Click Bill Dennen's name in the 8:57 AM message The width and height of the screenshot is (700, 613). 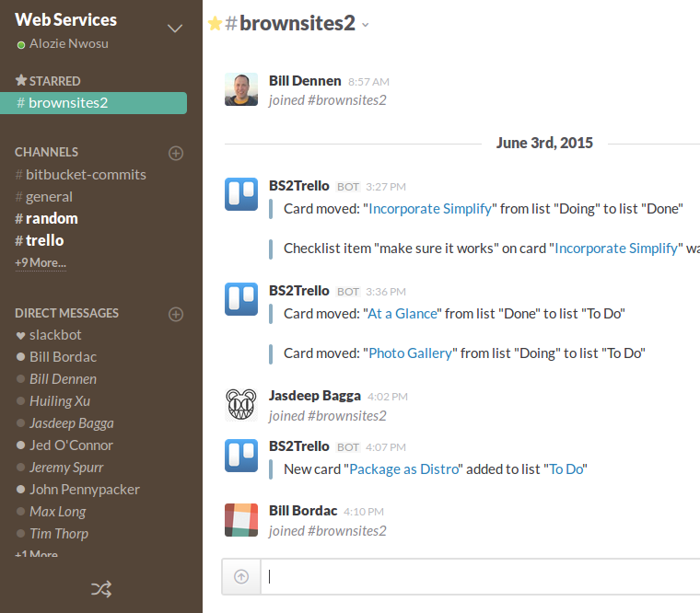tap(305, 81)
